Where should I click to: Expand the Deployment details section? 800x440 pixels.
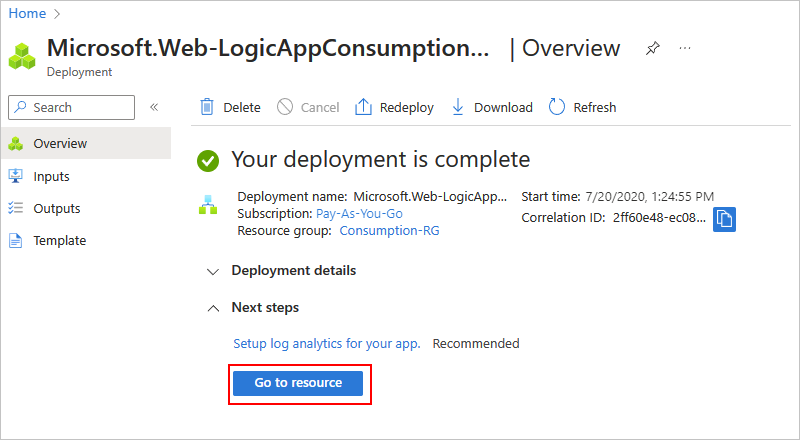[x=212, y=271]
